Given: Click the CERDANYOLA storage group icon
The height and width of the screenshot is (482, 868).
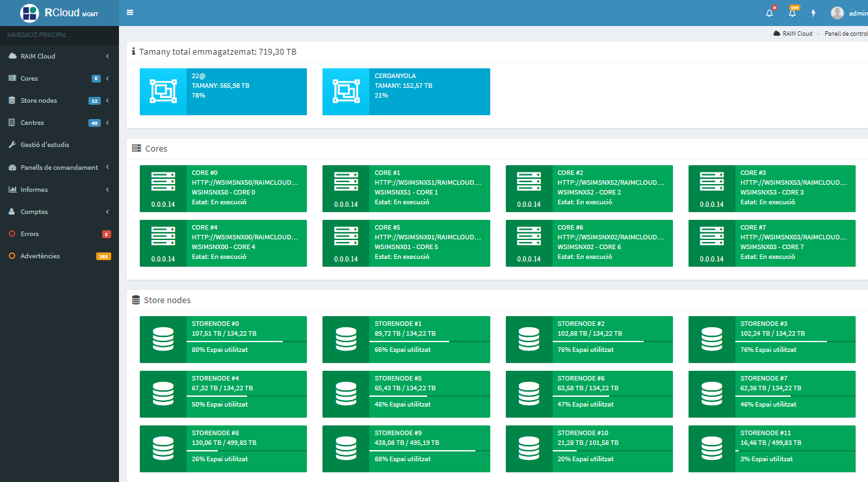Looking at the screenshot, I should coord(346,92).
